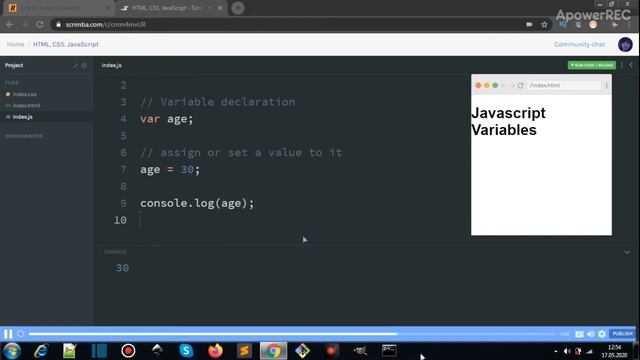Image resolution: width=640 pixels, height=360 pixels.
Task: Click the captions icon in player bar
Action: click(x=579, y=334)
